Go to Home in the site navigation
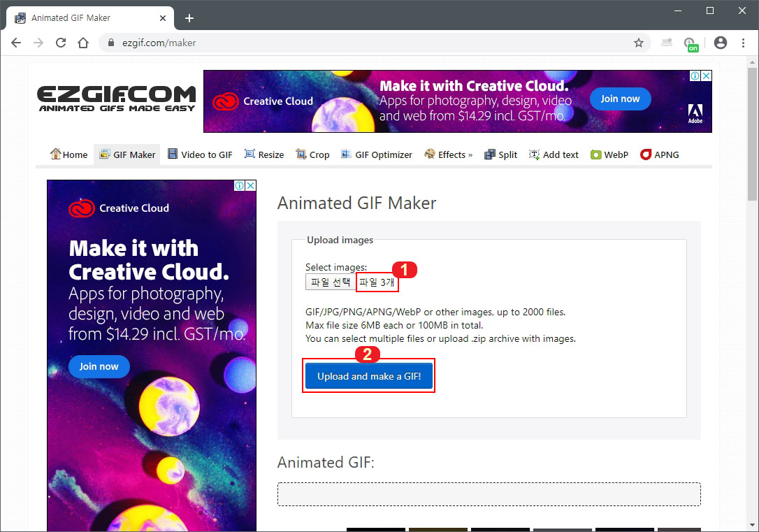 (x=68, y=154)
